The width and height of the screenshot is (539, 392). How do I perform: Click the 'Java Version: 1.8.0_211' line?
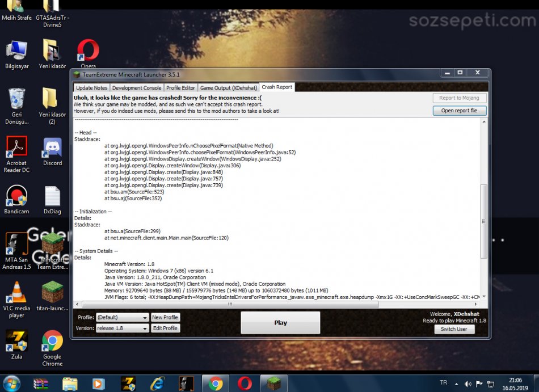[155, 277]
